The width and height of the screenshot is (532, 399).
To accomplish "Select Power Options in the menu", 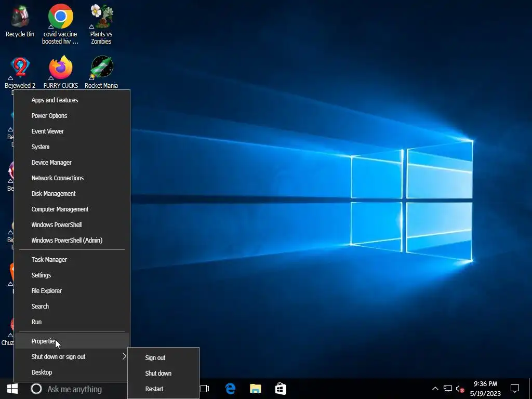I will pyautogui.click(x=72, y=116).
